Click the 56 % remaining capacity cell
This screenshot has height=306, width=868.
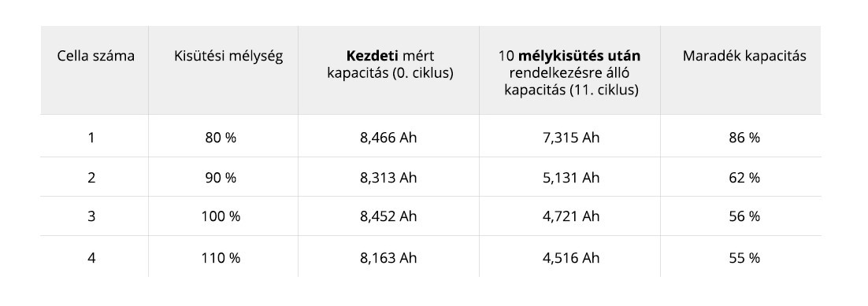tap(744, 216)
